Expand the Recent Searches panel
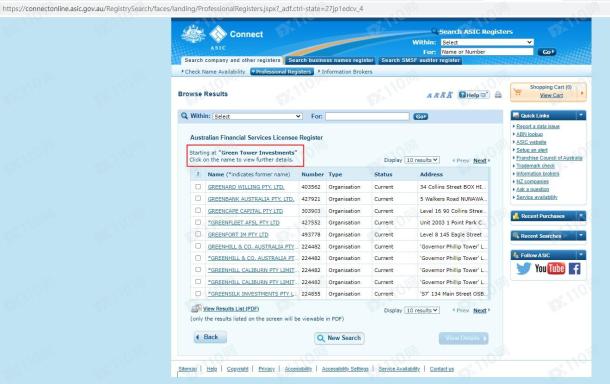This screenshot has width=610, height=384. pyautogui.click(x=581, y=235)
